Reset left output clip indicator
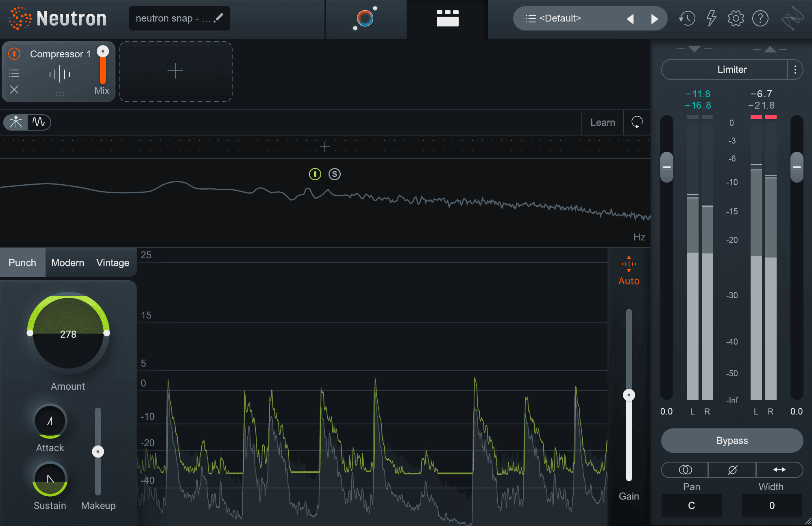The height and width of the screenshot is (526, 812). pyautogui.click(x=756, y=117)
